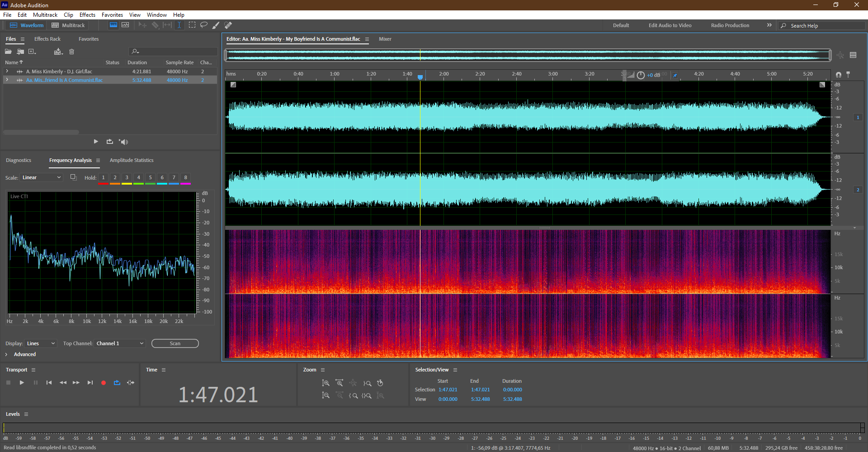The height and width of the screenshot is (452, 868).
Task: Click the Open File folder icon
Action: pos(8,52)
